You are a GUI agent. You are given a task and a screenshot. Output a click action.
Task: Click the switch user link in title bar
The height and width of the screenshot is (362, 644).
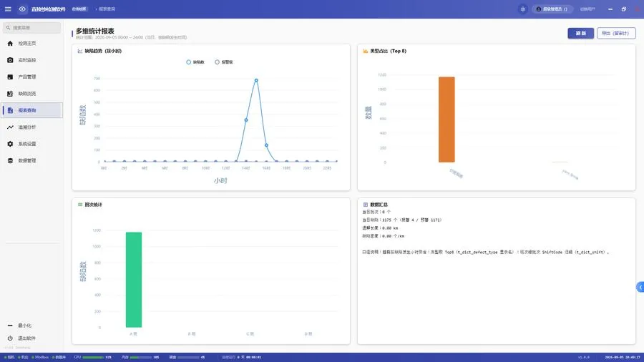[x=587, y=9]
